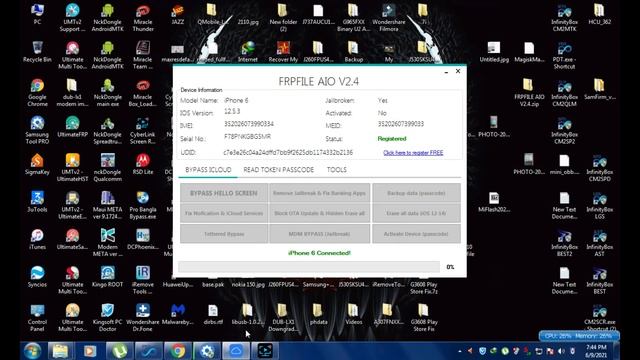The height and width of the screenshot is (360, 640).
Task: Open the Syncios desktop icon
Action: coord(37,277)
